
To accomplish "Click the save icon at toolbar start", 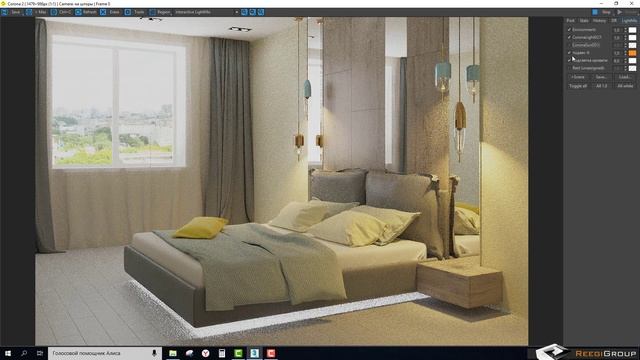I will click(4, 12).
